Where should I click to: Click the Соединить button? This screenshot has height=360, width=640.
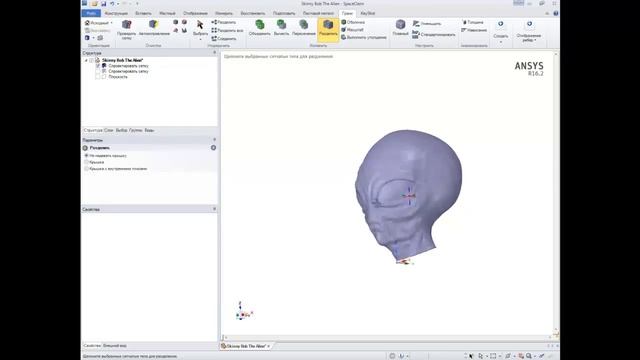(x=224, y=39)
